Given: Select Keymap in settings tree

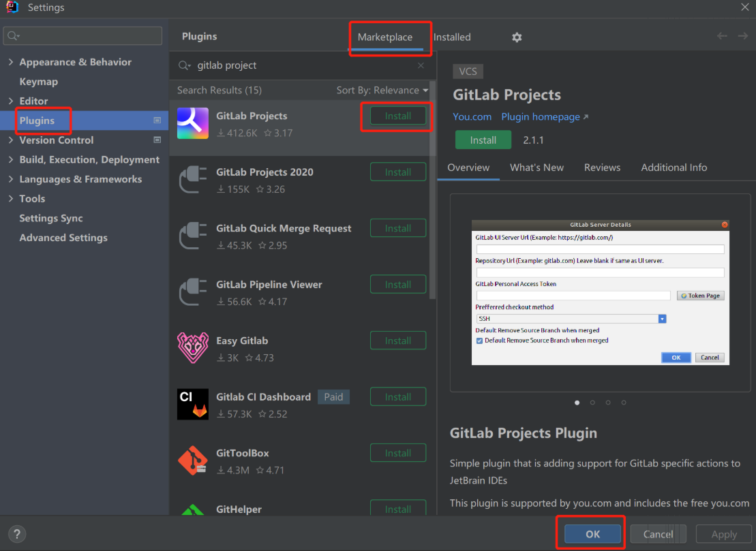Looking at the screenshot, I should pos(39,82).
